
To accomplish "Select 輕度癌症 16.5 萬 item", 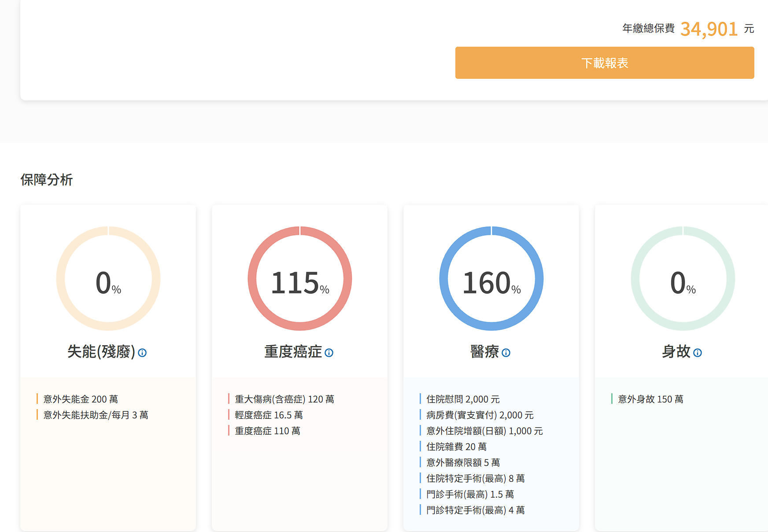I will (x=269, y=415).
